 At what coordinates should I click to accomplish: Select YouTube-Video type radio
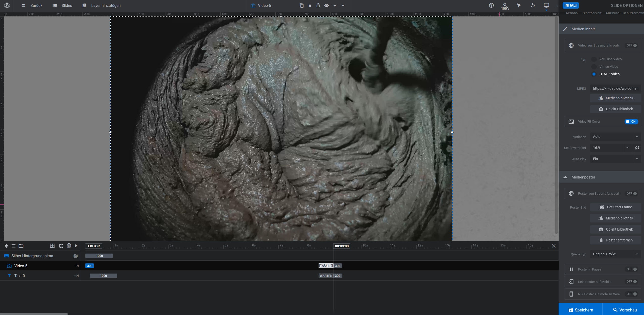pos(594,59)
